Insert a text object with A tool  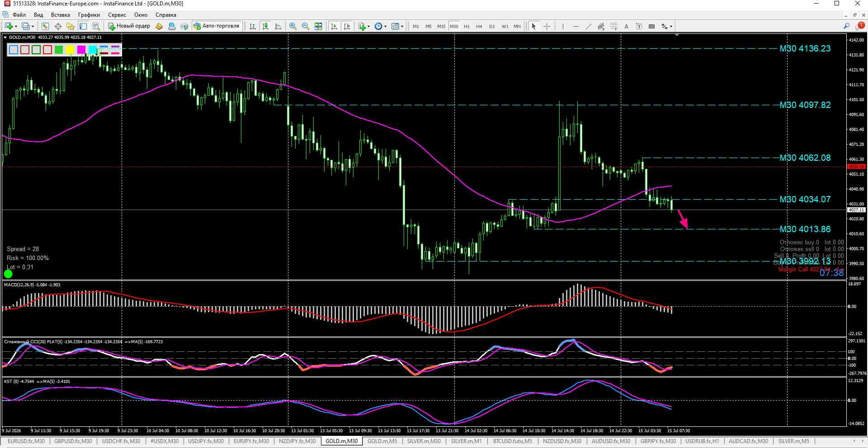(x=626, y=26)
